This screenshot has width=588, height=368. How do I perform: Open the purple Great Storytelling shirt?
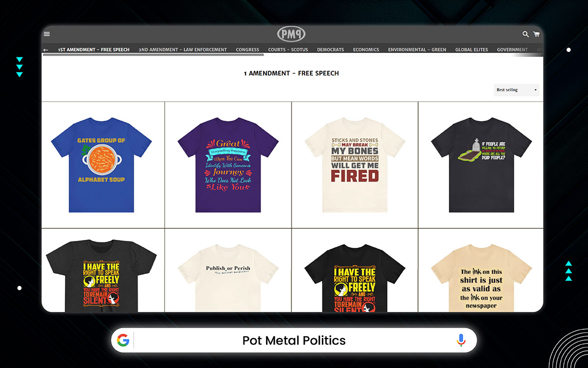pos(228,165)
